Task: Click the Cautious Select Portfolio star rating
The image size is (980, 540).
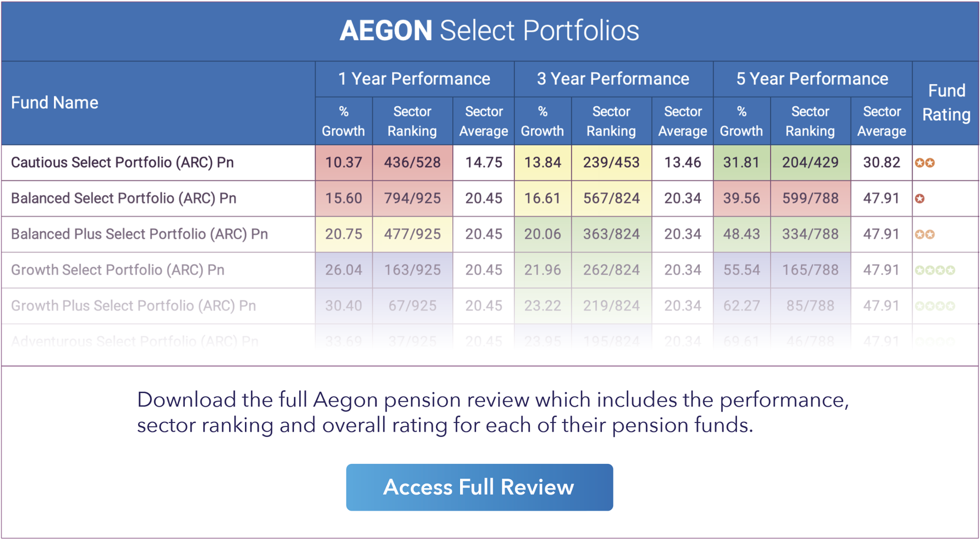Action: coord(925,163)
